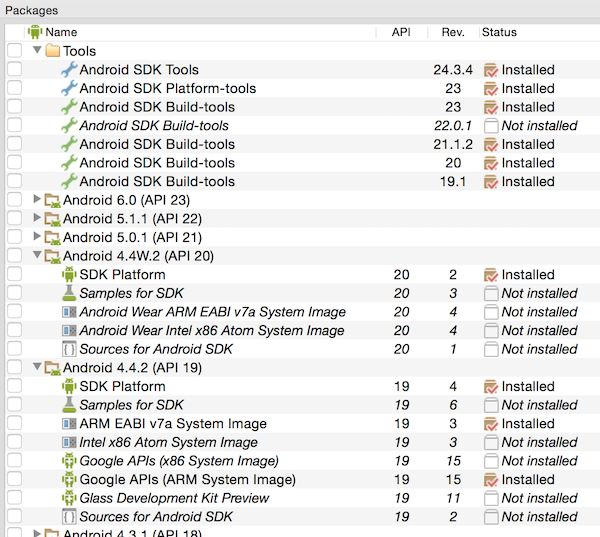Image resolution: width=600 pixels, height=537 pixels.
Task: Check the Android 4.4.2 (API 19) group checkbox
Action: pos(15,367)
